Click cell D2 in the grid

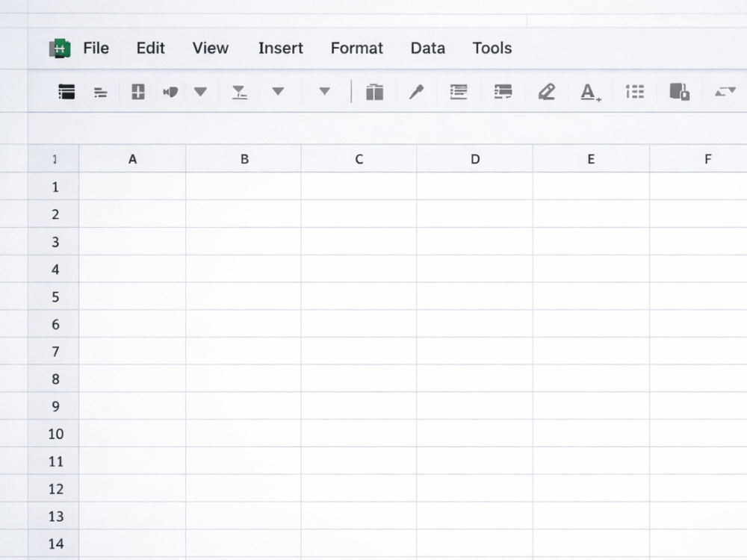coord(474,214)
